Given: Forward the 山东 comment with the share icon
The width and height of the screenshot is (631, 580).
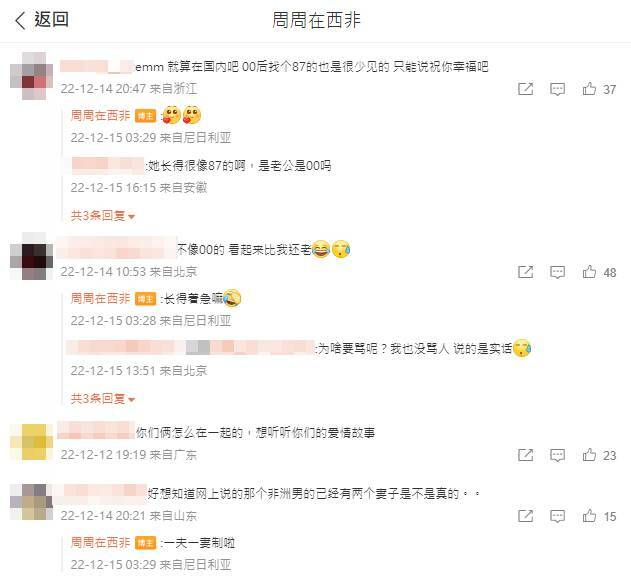Looking at the screenshot, I should (x=526, y=516).
